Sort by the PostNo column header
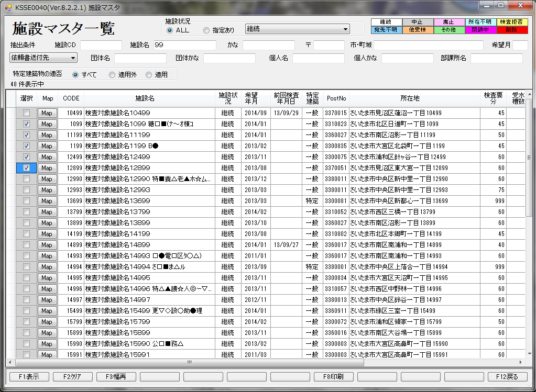Screen dimensions: 536x392 (336, 98)
